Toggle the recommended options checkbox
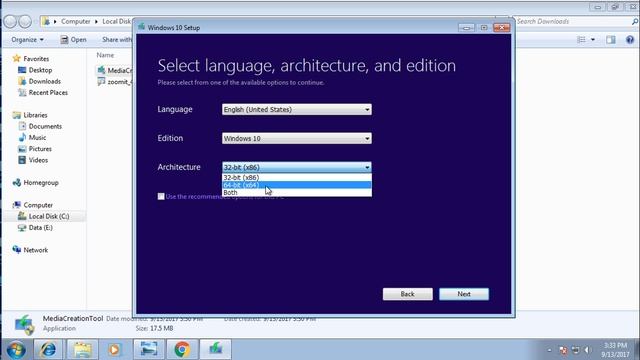Screen dimensions: 640x360 (161, 196)
